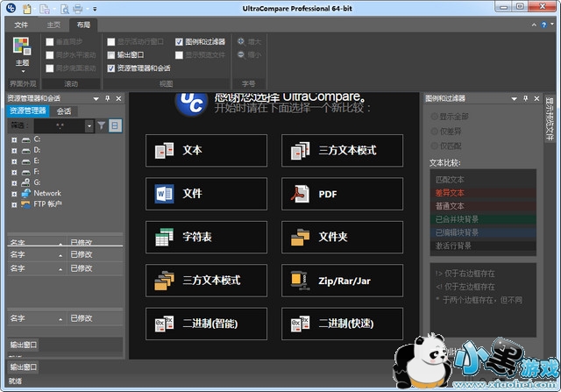Switch to the 文件 ribbon tab
This screenshot has height=392, width=561.
tap(21, 25)
